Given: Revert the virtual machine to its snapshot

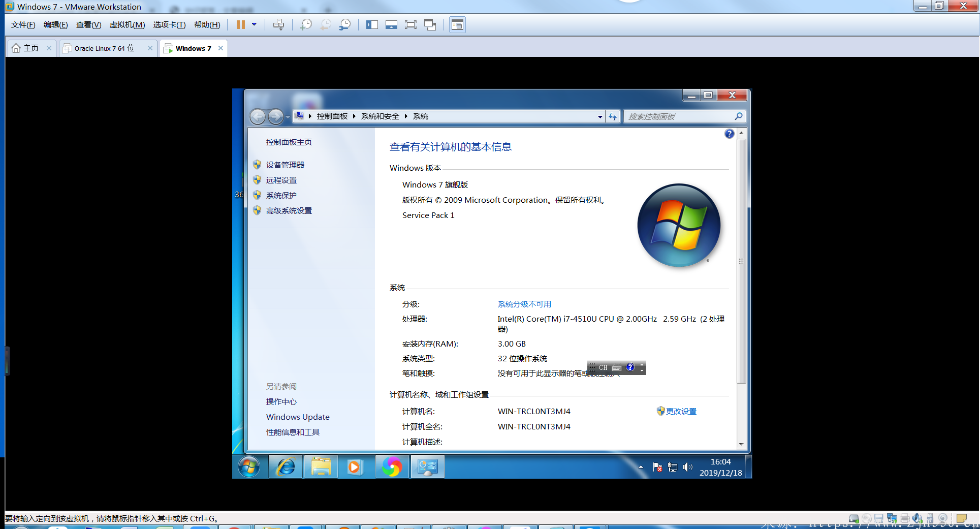Looking at the screenshot, I should (326, 25).
